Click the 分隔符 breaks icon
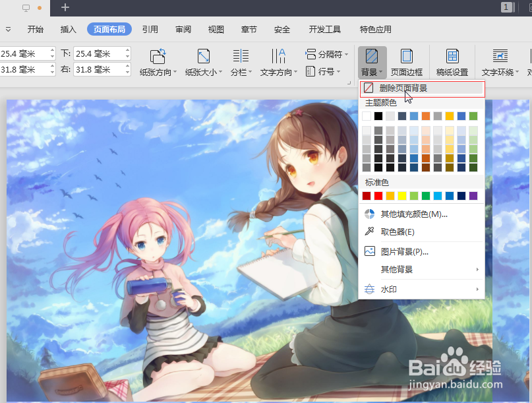 pyautogui.click(x=310, y=53)
